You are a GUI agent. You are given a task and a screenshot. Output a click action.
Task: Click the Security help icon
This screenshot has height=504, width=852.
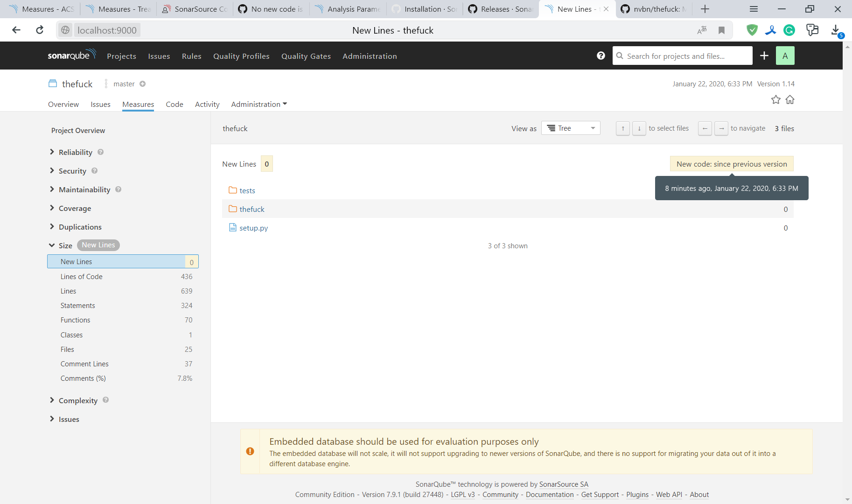point(94,171)
